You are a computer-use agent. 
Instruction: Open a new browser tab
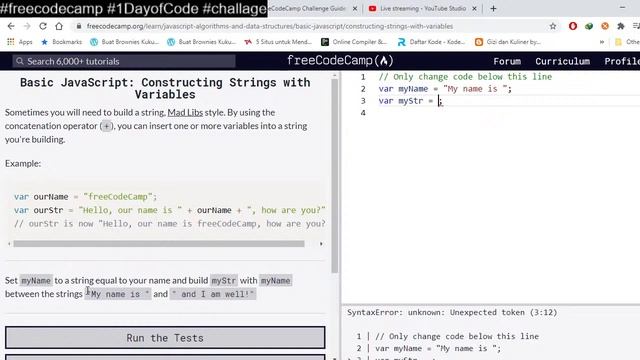[x=493, y=8]
